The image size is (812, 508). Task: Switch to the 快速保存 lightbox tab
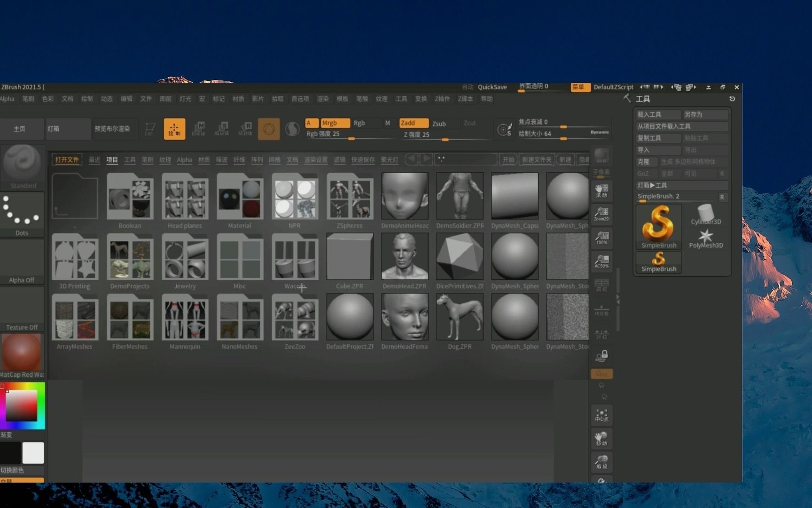[363, 160]
